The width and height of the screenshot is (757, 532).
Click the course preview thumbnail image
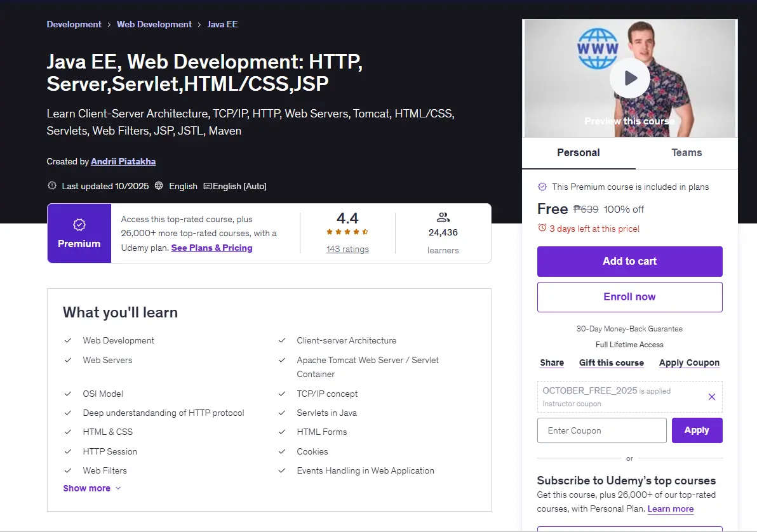pyautogui.click(x=629, y=78)
